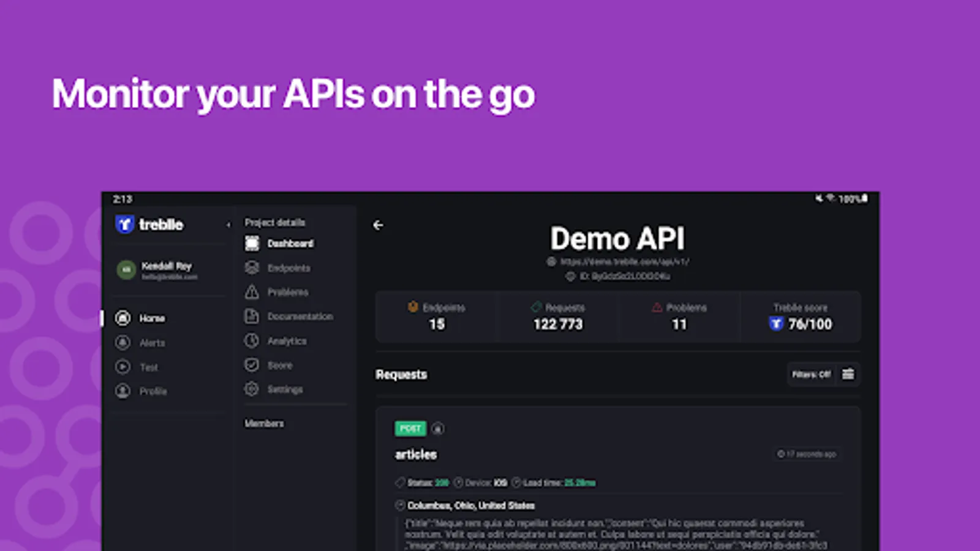Open the articles request entry
The image size is (980, 551).
click(416, 454)
